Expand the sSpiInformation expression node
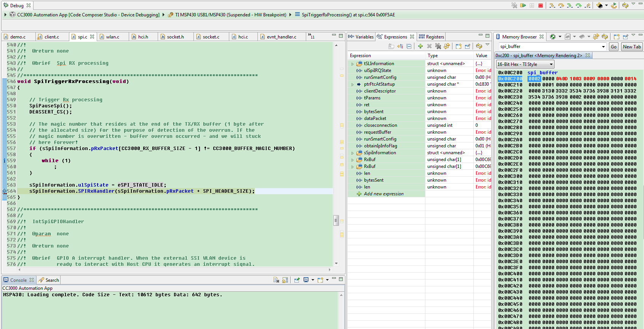The image size is (644, 329). point(352,153)
